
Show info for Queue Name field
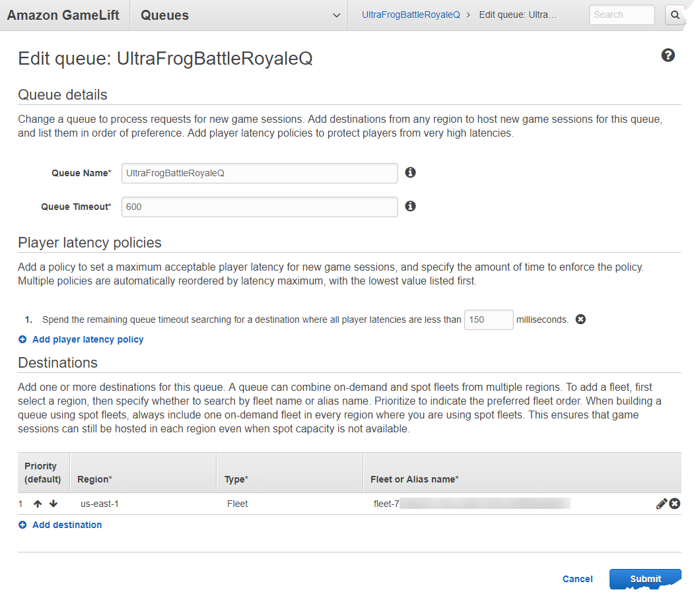click(x=410, y=173)
